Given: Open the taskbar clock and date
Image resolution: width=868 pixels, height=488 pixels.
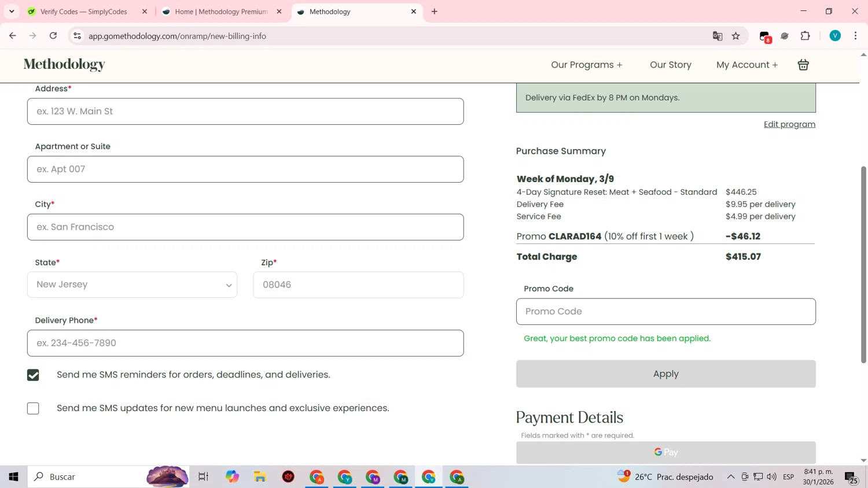Looking at the screenshot, I should [818, 477].
